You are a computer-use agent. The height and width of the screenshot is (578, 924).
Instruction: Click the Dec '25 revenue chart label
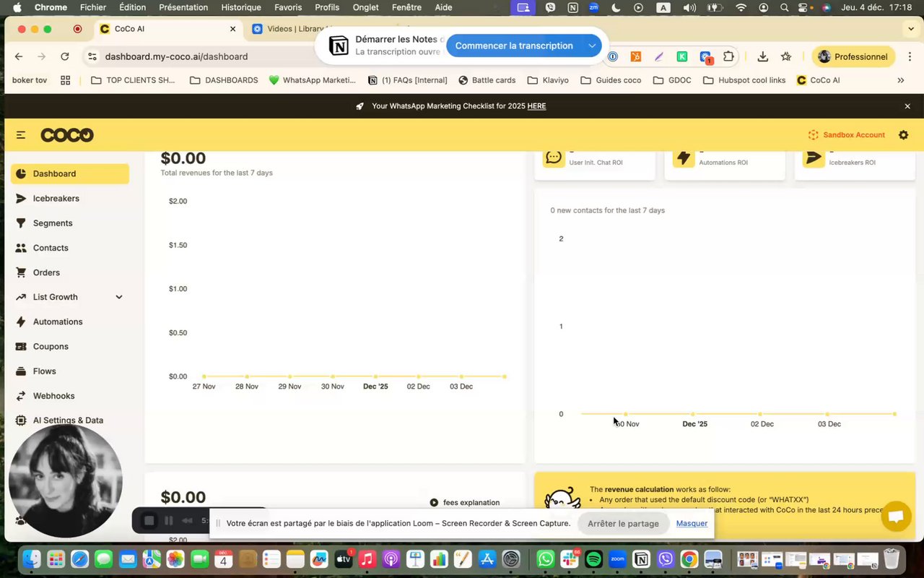click(x=375, y=387)
